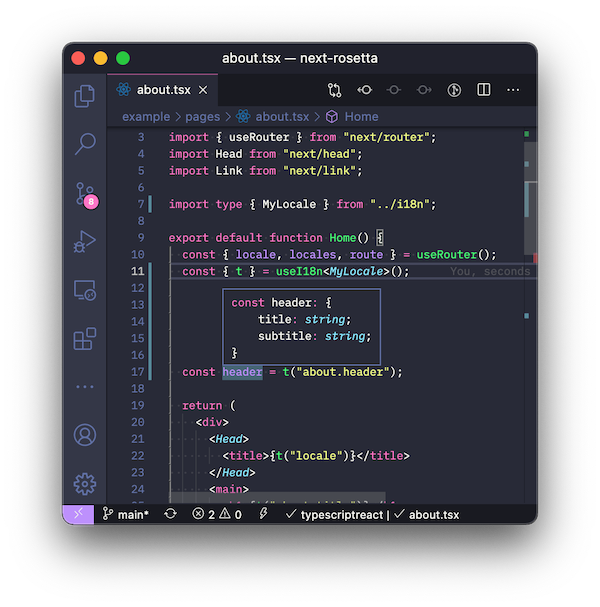Open the Accounts menu
This screenshot has width=600, height=607.
tap(84, 435)
